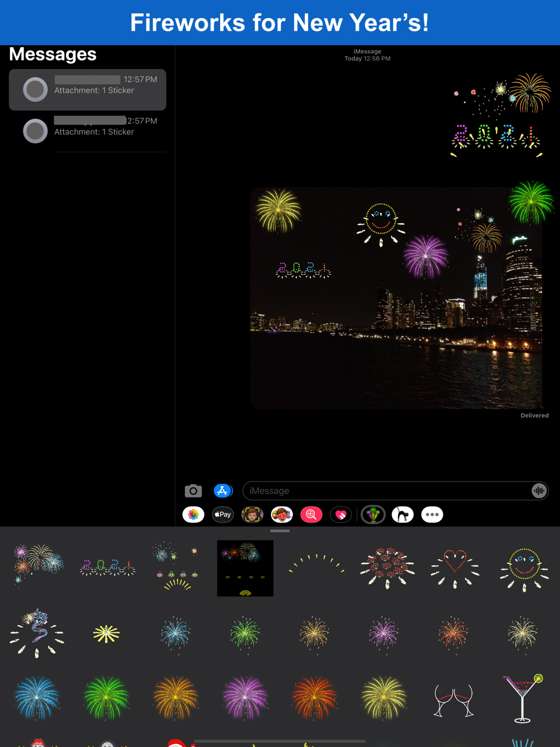This screenshot has height=747, width=560.
Task: Tap the audio message record button
Action: [539, 491]
